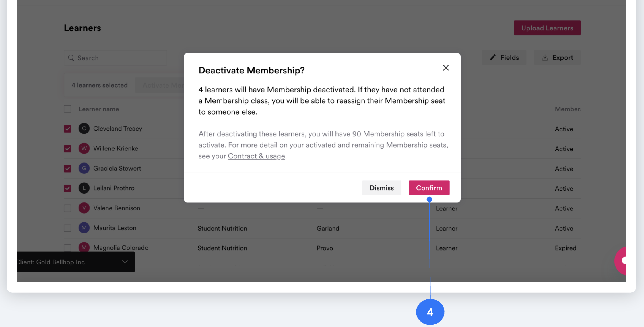Open the pink chat widget bubble
Viewport: 644px width, 327px height.
pyautogui.click(x=620, y=261)
